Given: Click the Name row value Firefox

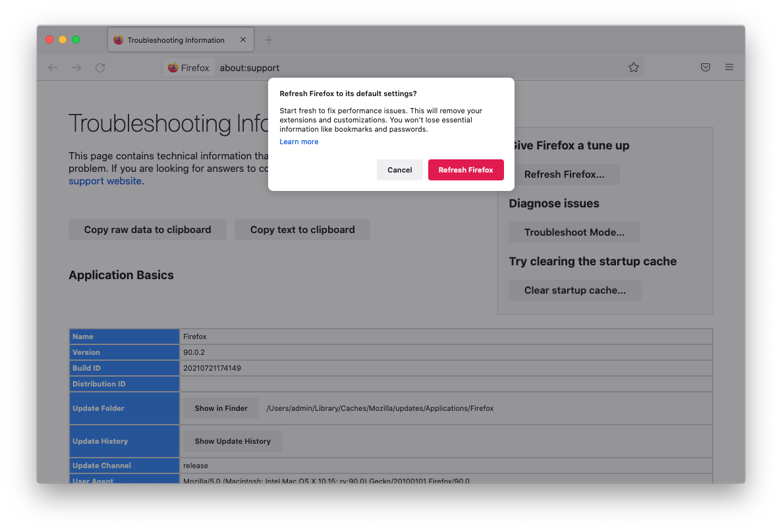Looking at the screenshot, I should click(194, 336).
